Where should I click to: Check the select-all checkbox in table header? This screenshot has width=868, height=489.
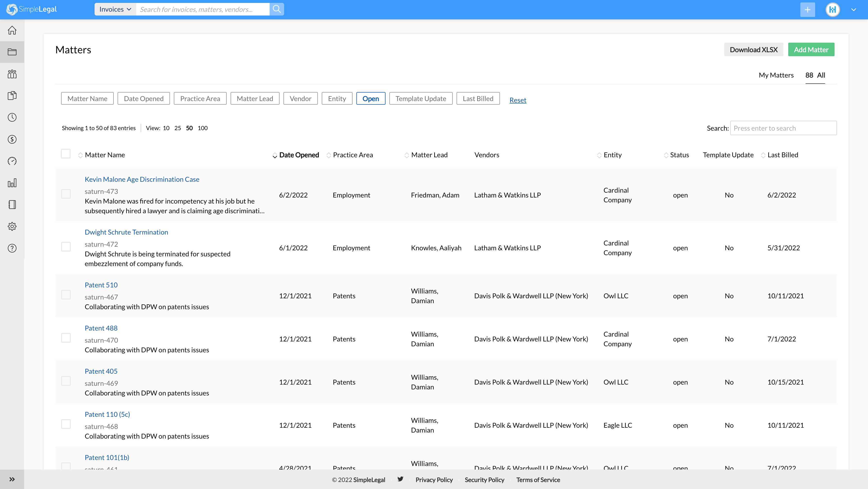(x=66, y=154)
